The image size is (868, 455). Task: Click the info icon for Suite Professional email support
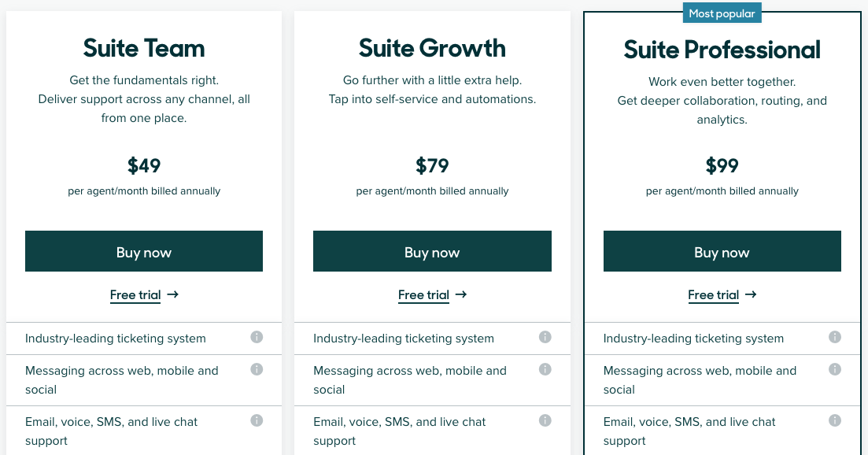(x=835, y=420)
